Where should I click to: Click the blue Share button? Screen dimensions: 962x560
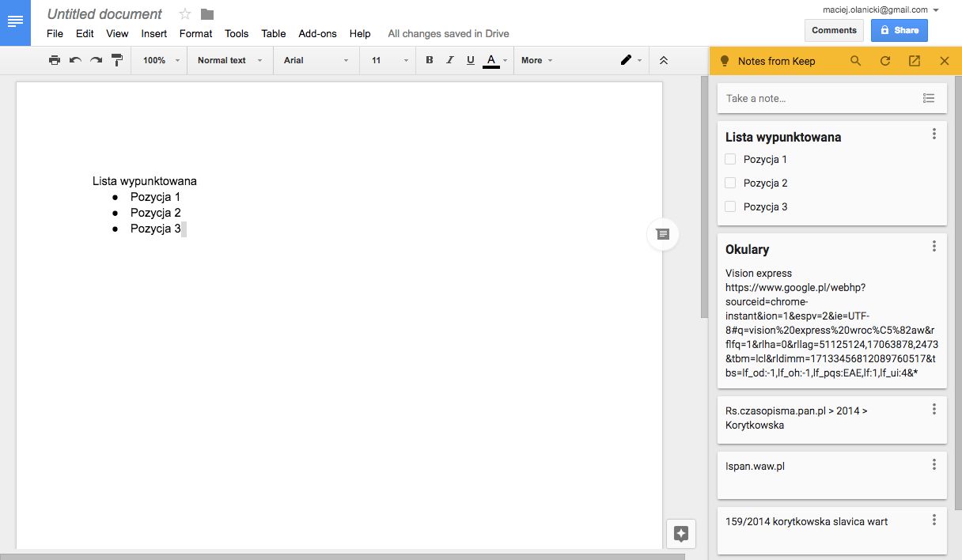click(899, 30)
